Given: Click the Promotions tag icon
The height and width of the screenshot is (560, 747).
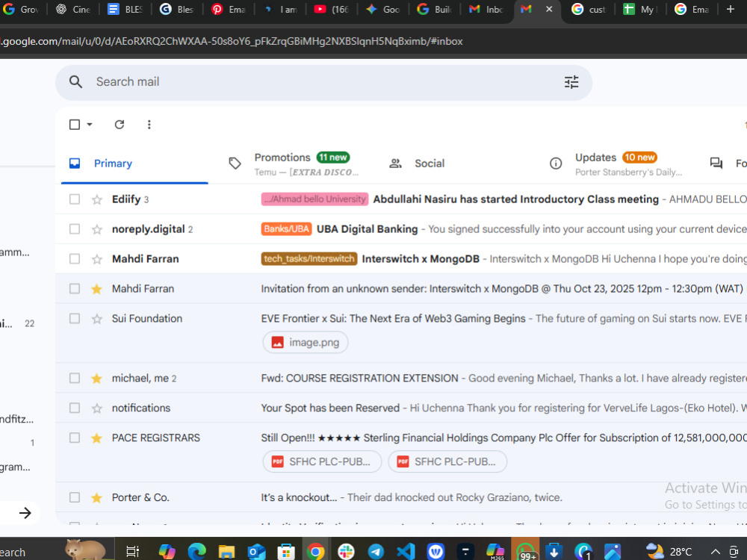Looking at the screenshot, I should coord(235,164).
